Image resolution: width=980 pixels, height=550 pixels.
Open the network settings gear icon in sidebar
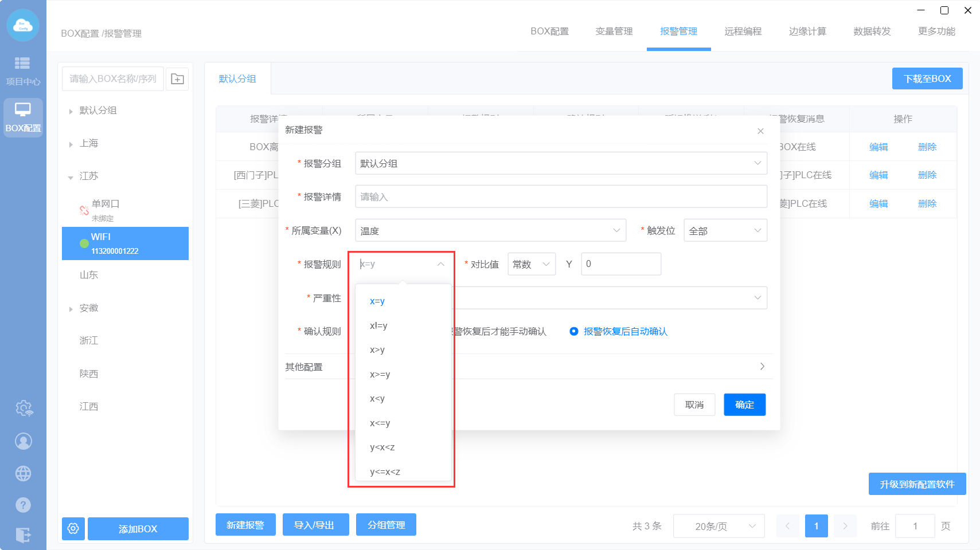point(24,408)
